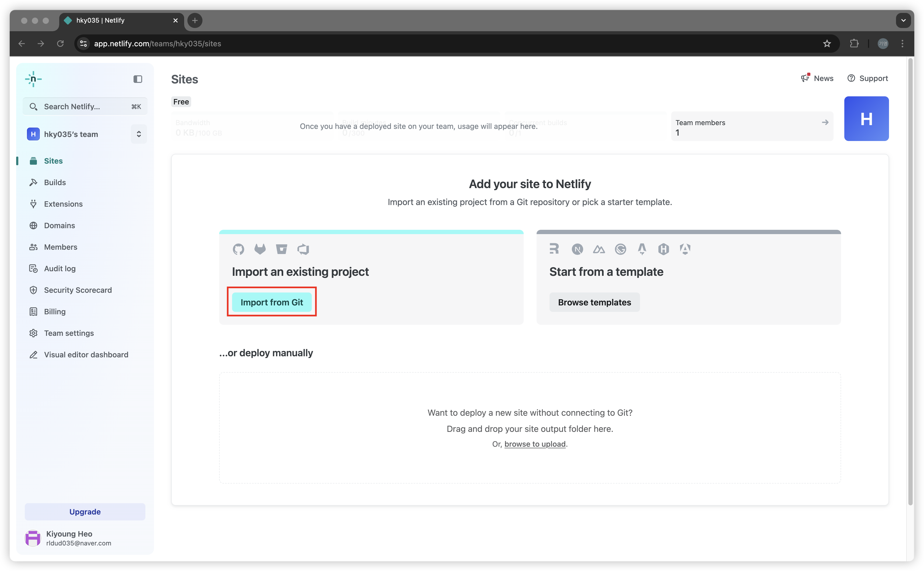This screenshot has width=924, height=571.
Task: Open the browser extensions puzzle icon
Action: [x=854, y=43]
